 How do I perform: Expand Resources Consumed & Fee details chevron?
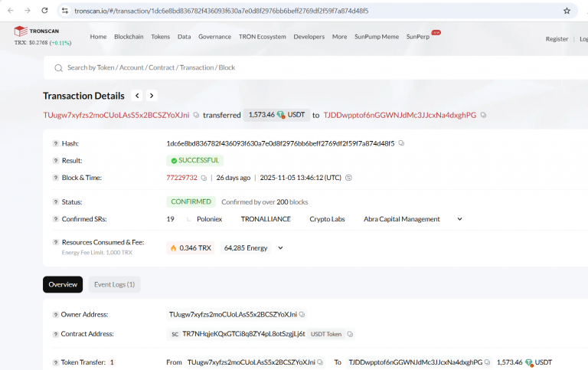(x=280, y=247)
